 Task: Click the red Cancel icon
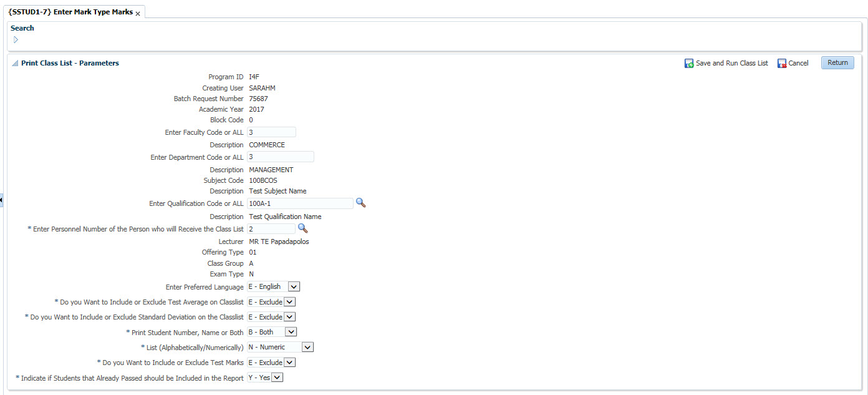pyautogui.click(x=782, y=62)
